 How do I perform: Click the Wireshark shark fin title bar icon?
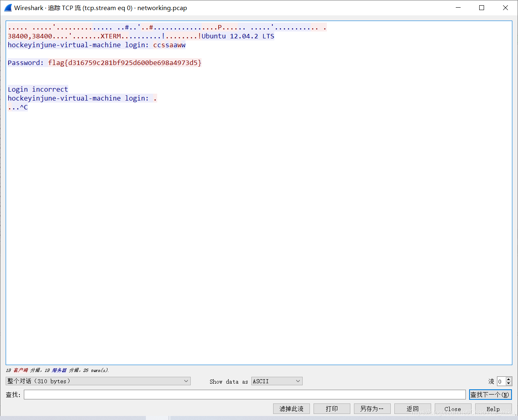[x=8, y=8]
